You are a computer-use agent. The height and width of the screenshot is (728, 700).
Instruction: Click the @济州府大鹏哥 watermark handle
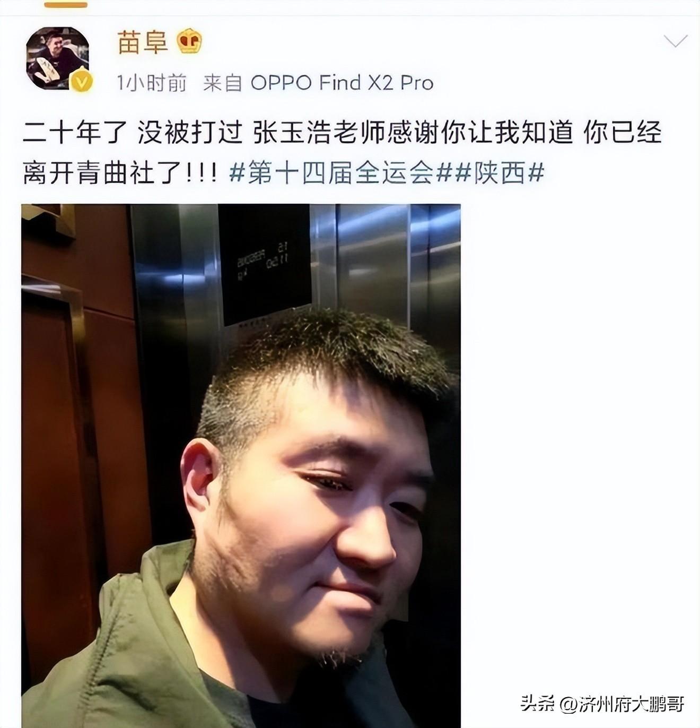[621, 704]
